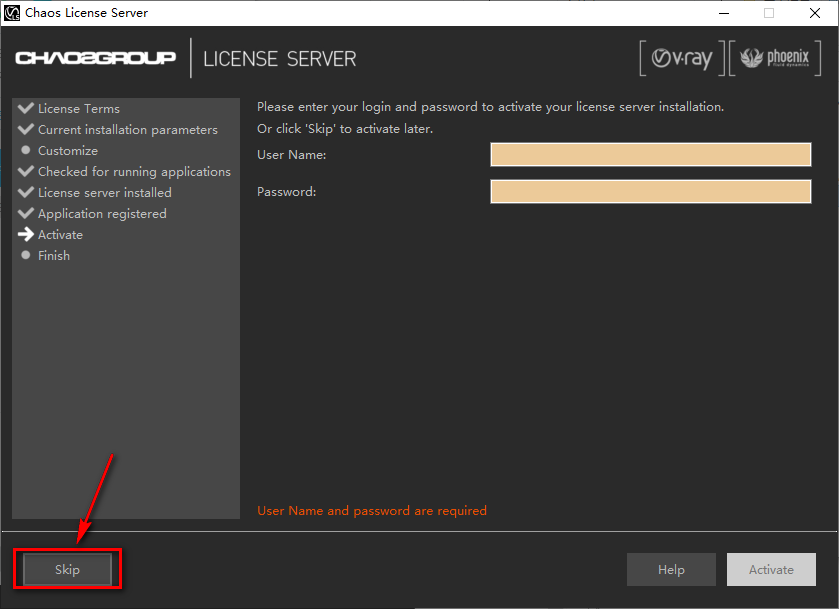
Task: Click the checkmark next to License Terms
Action: coord(24,108)
